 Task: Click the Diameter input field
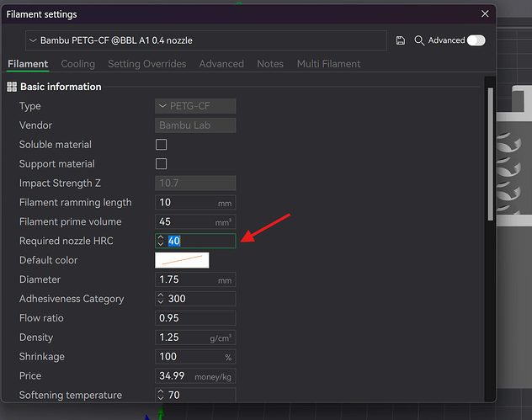(195, 279)
